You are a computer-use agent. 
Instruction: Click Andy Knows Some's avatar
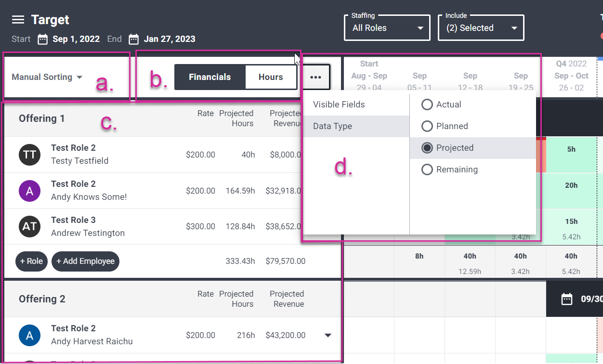(x=29, y=190)
